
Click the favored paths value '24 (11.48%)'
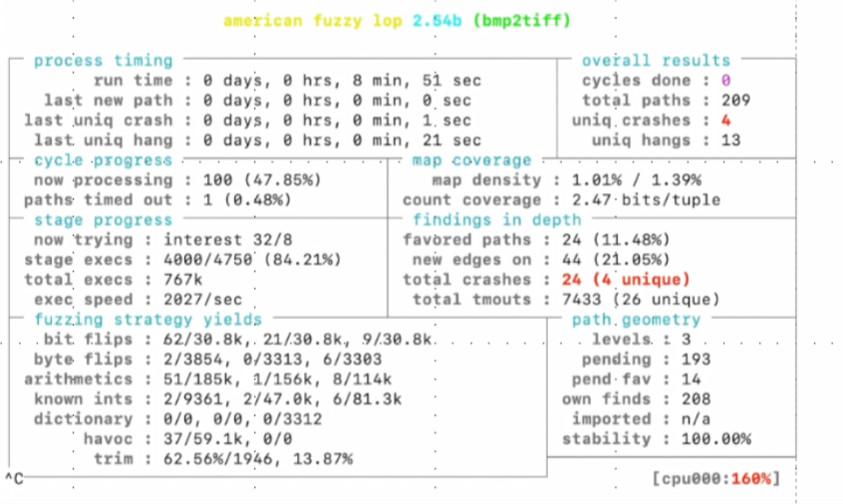pos(616,240)
